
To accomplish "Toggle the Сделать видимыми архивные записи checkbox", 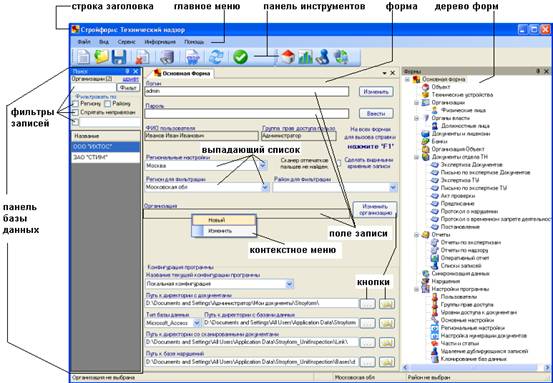I will 339,163.
